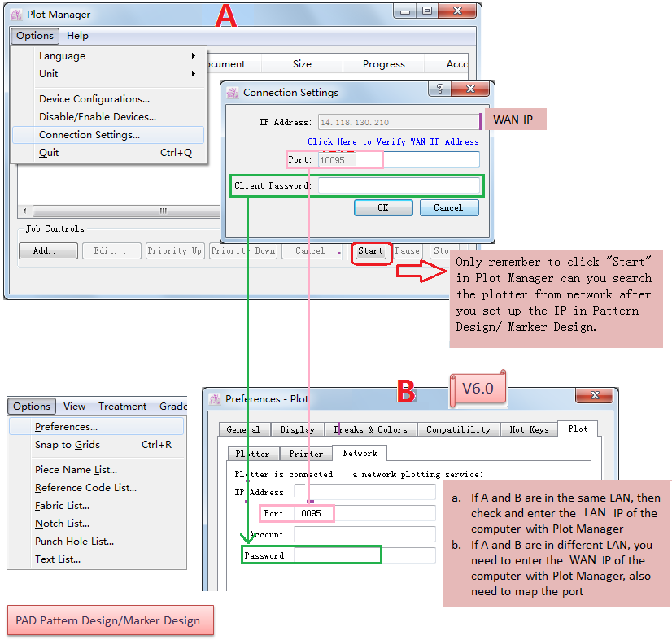This screenshot has height=644, width=672.
Task: Select Preferences in the Options menu
Action: click(66, 427)
